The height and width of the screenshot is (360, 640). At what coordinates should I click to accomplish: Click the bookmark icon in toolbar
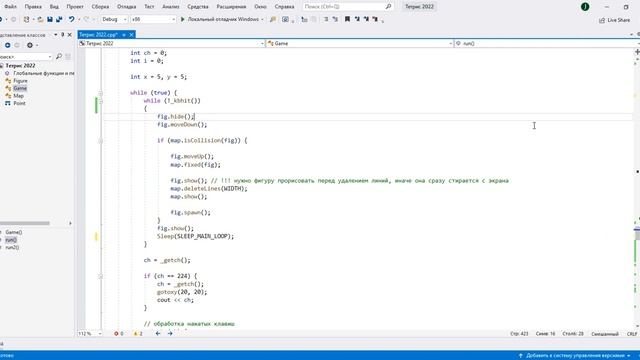pyautogui.click(x=347, y=19)
